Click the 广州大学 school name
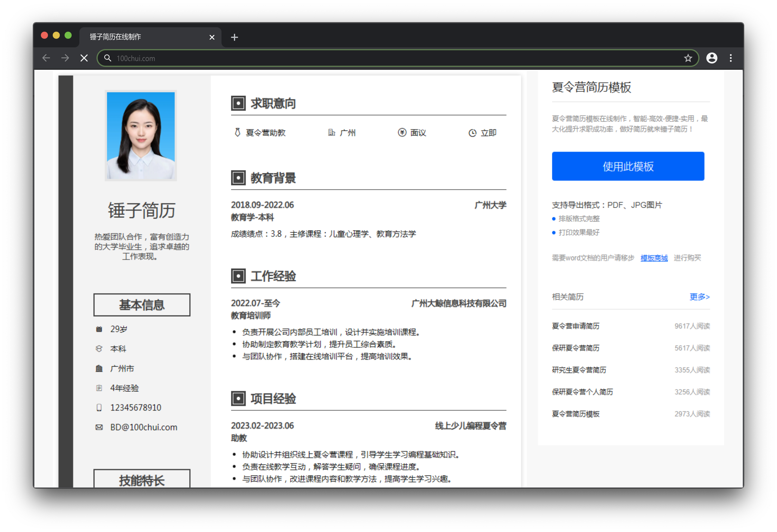777x532 pixels. tap(490, 205)
